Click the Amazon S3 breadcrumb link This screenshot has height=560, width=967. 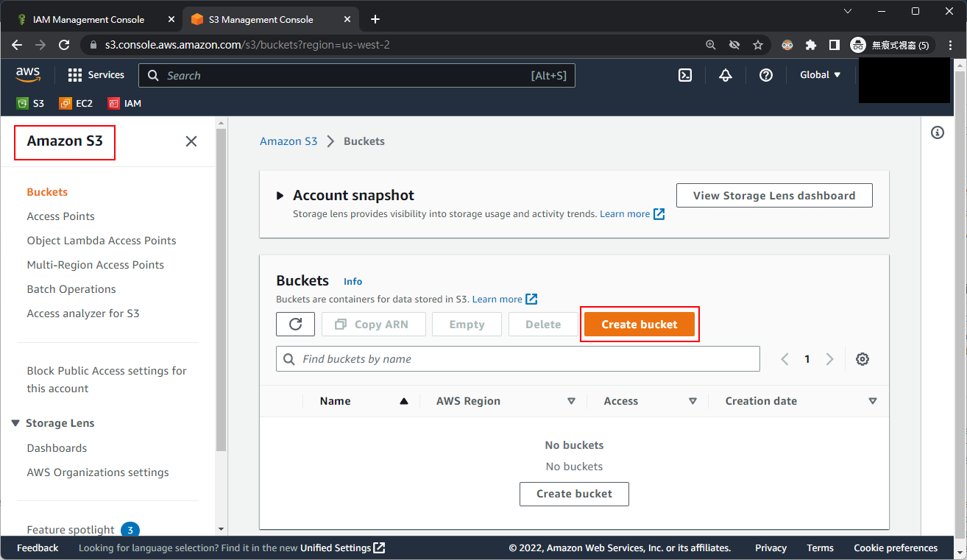tap(288, 141)
